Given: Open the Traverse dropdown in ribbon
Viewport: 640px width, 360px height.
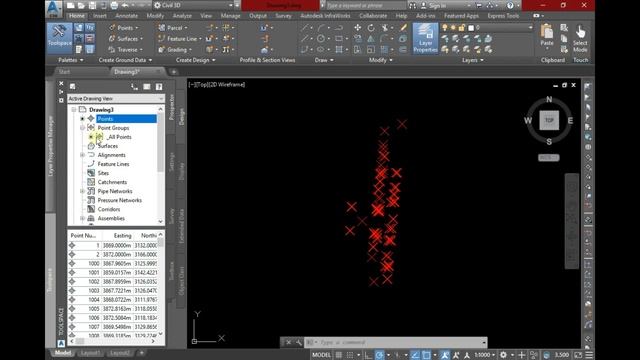Looking at the screenshot, I should pos(126,50).
